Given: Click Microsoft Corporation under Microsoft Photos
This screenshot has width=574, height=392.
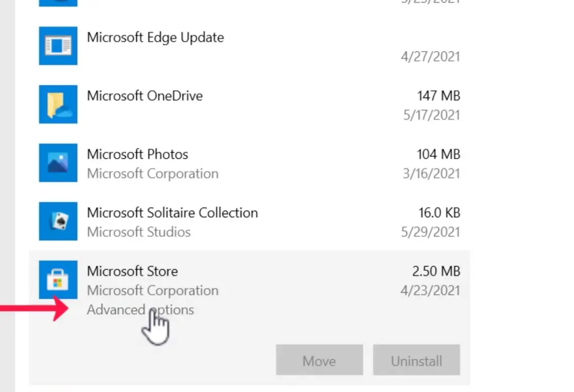Looking at the screenshot, I should [153, 174].
